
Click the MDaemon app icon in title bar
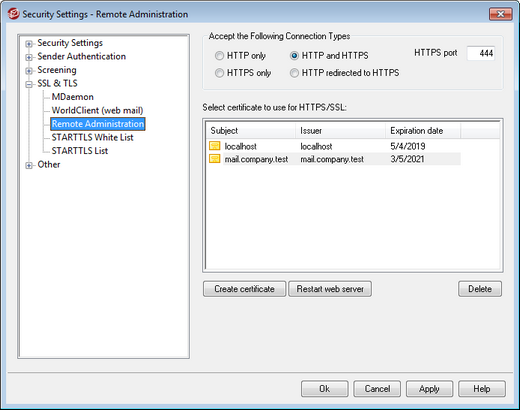pos(13,14)
